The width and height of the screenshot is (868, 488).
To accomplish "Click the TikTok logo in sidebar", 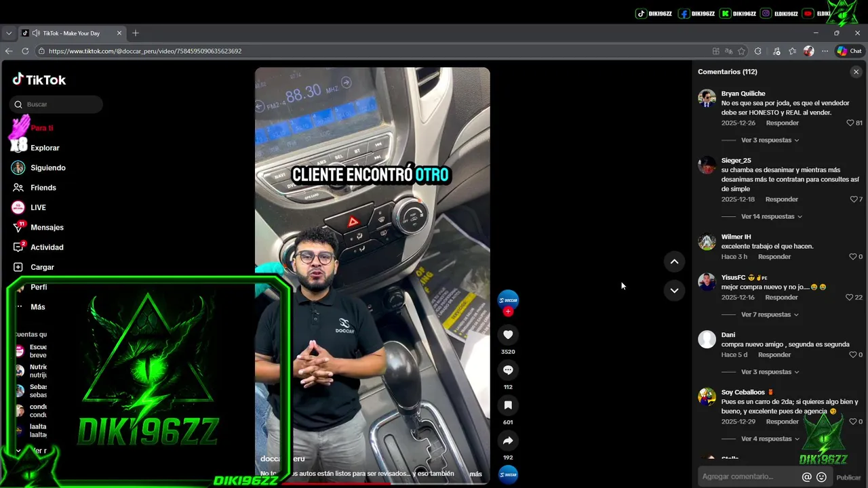I will 39,79.
